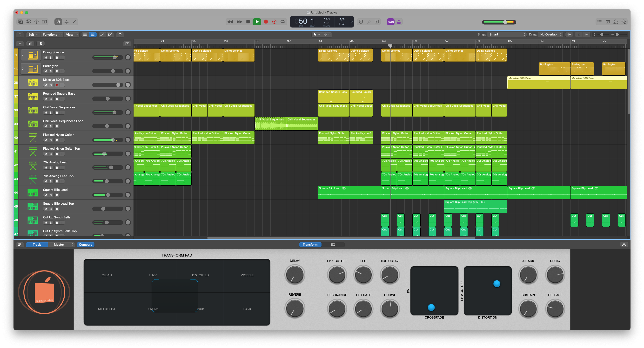Open the Loop Browser icon

click(x=616, y=22)
